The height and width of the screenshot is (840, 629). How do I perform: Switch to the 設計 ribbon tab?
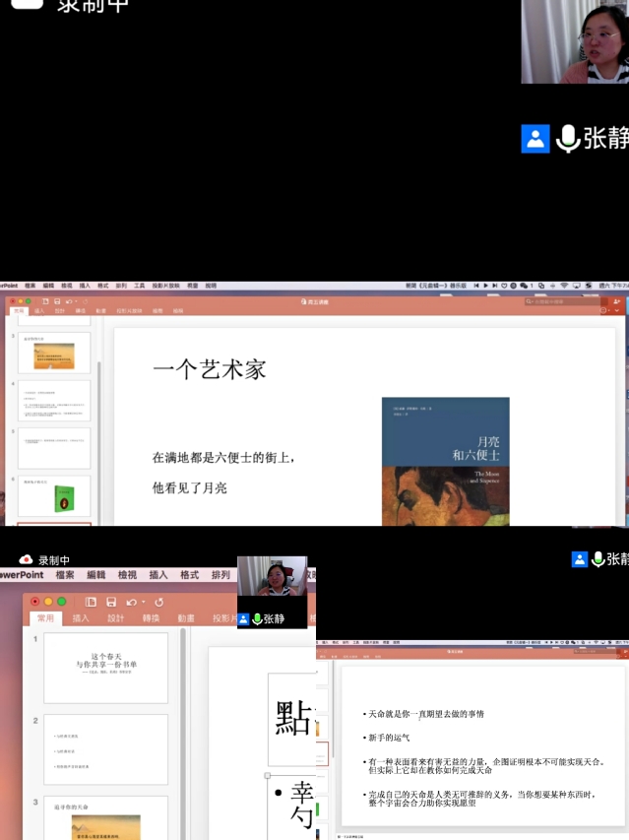(115, 618)
